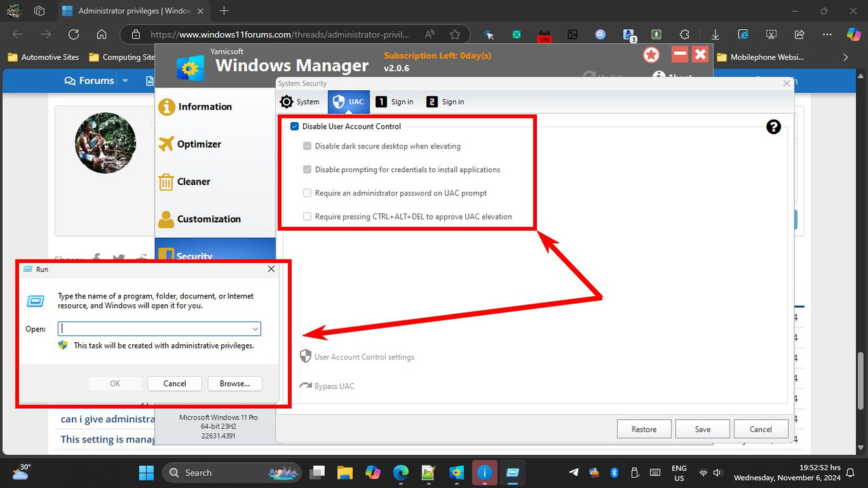Click inside the Run dialog's Open field
This screenshot has height=488, width=868.
tap(156, 329)
